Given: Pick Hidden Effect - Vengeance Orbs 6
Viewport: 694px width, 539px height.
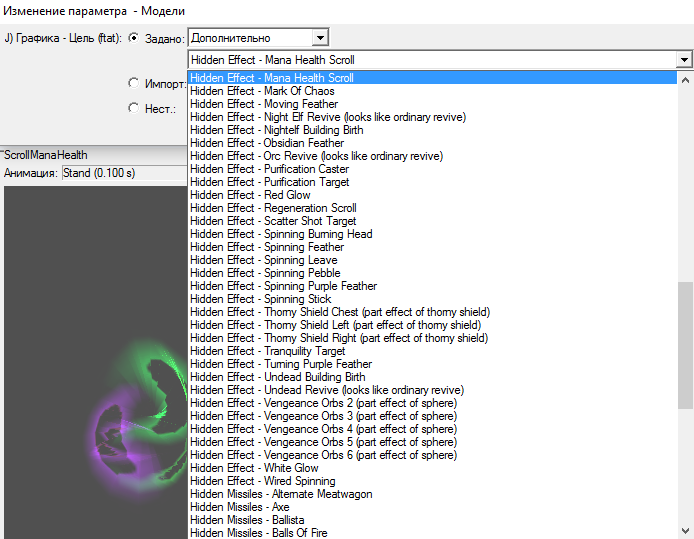Looking at the screenshot, I should (x=432, y=454).
